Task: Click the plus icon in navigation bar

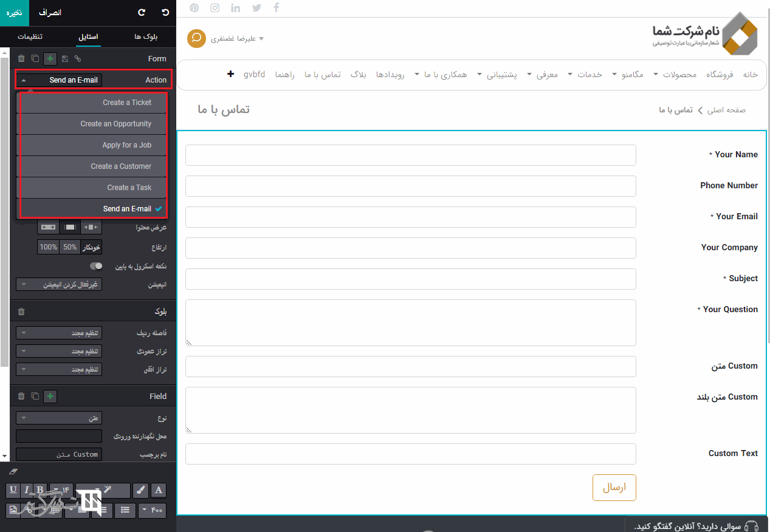Action: [230, 74]
